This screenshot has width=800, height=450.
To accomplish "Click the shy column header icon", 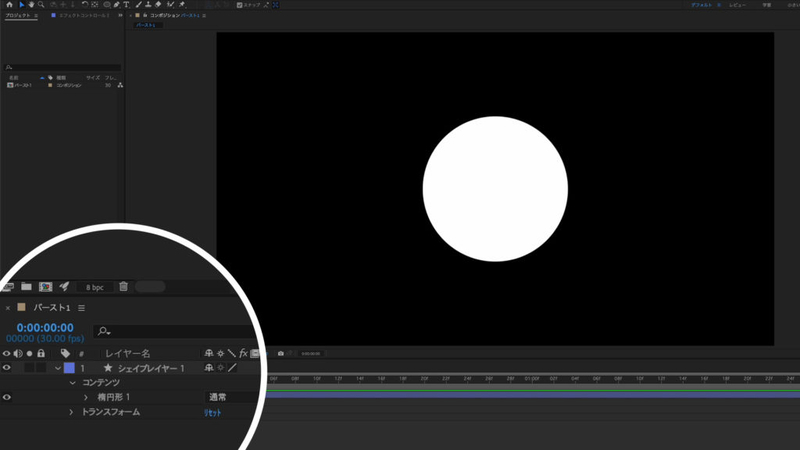I will (209, 353).
